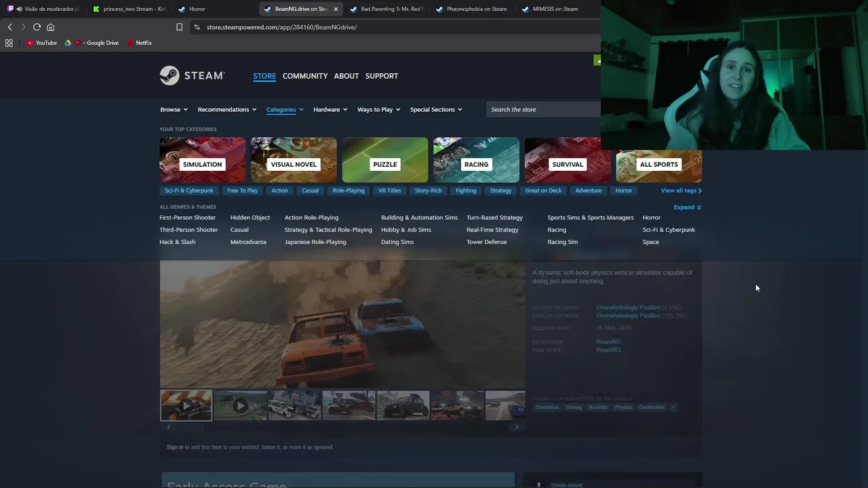The height and width of the screenshot is (488, 868).
Task: Switch to the Phasmophobia on Steam tab
Action: (473, 9)
